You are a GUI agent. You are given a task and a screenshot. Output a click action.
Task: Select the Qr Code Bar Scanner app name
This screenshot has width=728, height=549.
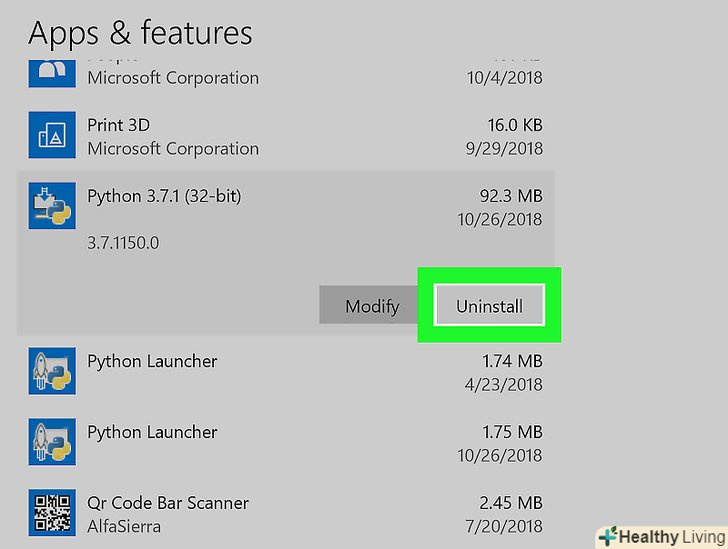[x=168, y=503]
